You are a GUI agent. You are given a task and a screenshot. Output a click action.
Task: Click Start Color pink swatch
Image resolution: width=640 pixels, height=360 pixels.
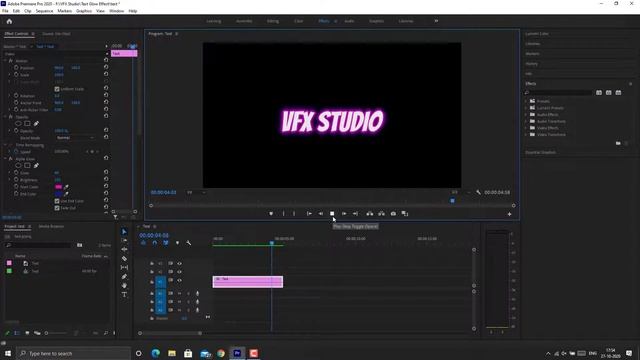58,187
